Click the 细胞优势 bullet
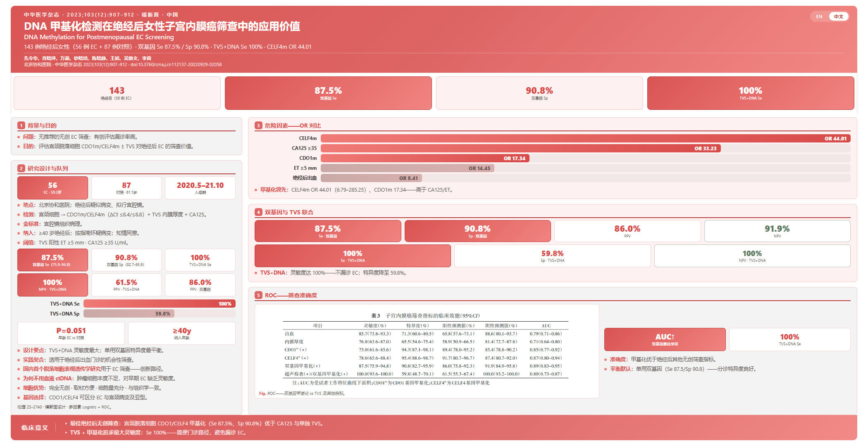Image resolution: width=868 pixels, height=446 pixels. click(93, 388)
